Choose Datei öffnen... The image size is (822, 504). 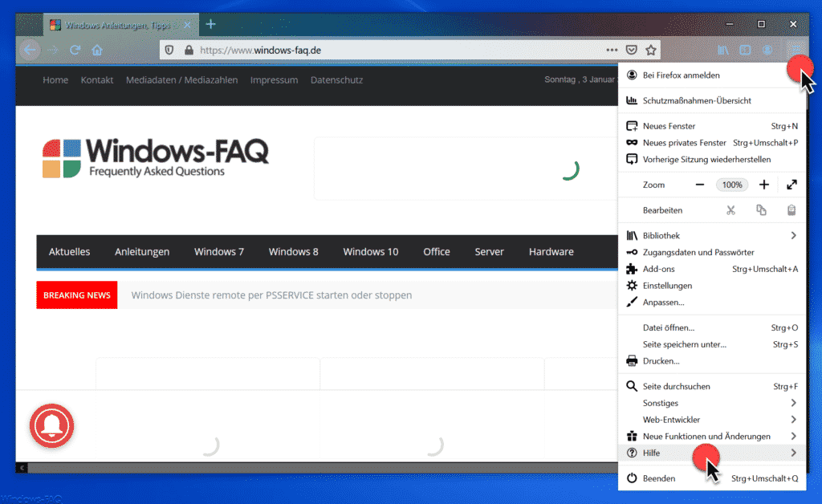(712, 328)
